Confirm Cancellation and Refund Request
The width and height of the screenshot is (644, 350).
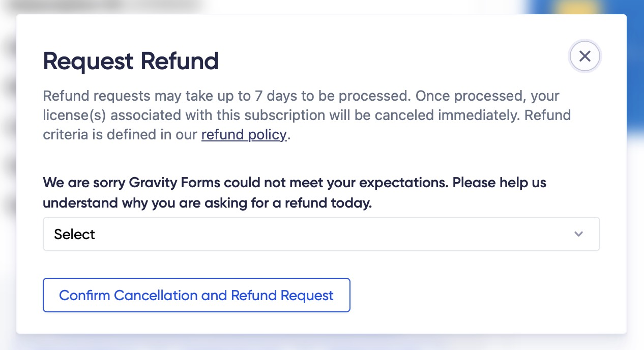(196, 295)
